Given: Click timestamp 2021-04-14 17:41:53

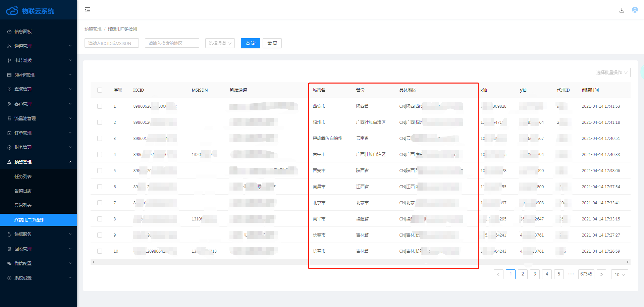Looking at the screenshot, I should tap(601, 106).
